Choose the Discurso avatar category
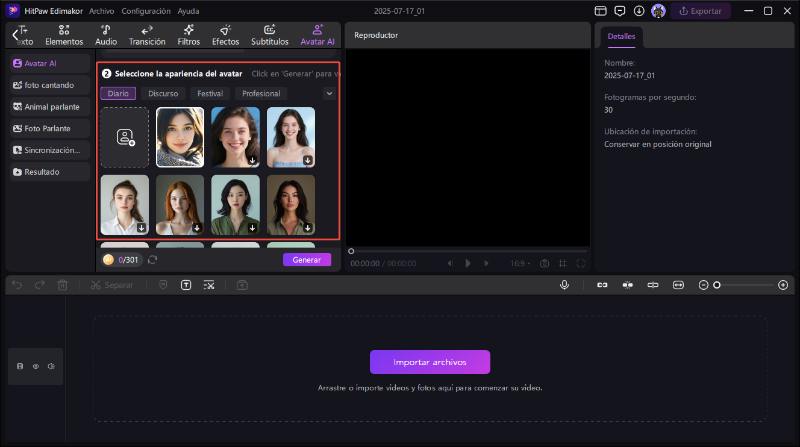 (163, 93)
